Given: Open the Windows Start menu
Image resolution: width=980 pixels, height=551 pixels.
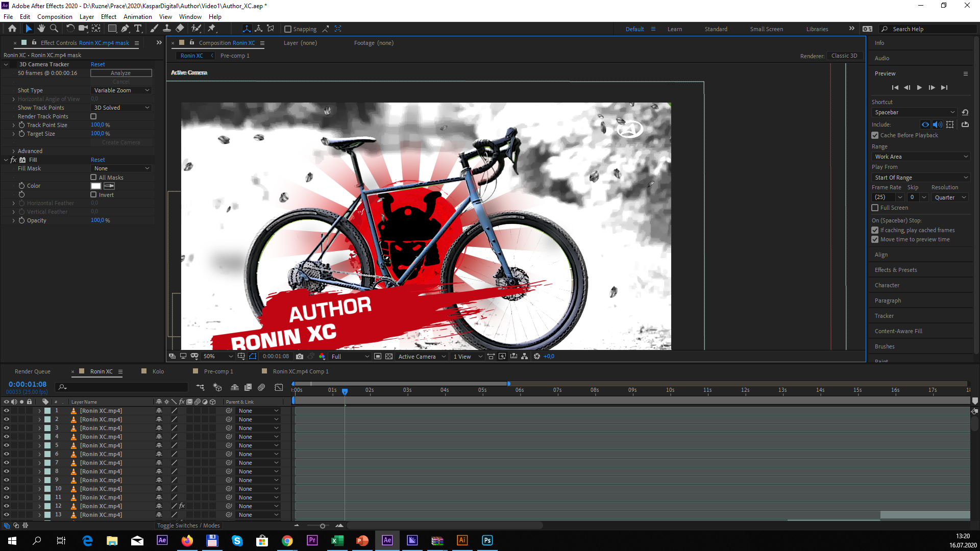Looking at the screenshot, I should click(x=12, y=540).
